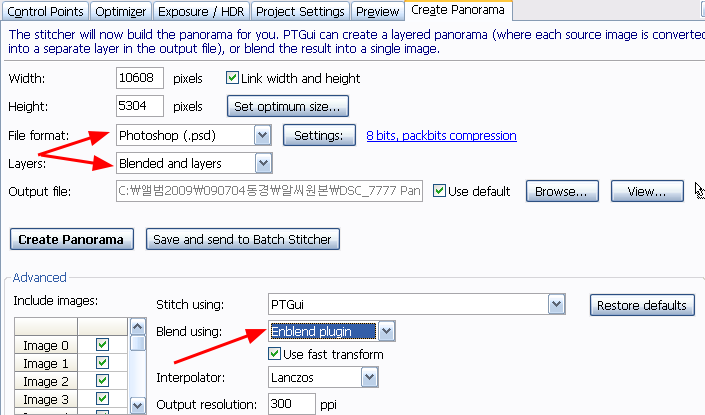Toggle the Use fast transform checkbox
This screenshot has width=705, height=415.
coord(274,353)
